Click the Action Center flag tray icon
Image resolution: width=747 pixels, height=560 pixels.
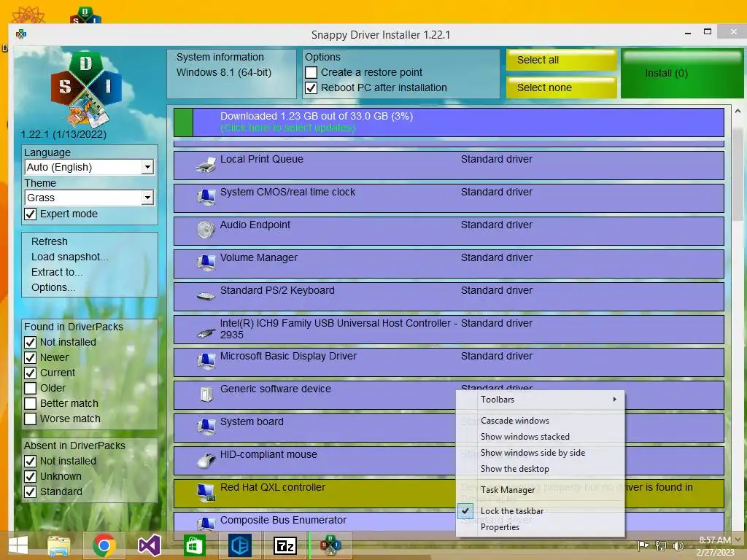tap(643, 545)
